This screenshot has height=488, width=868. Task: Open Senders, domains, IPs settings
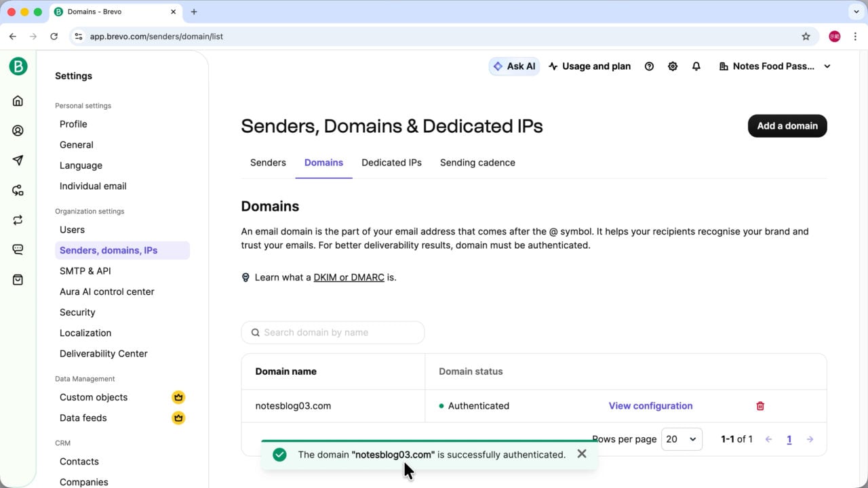[x=122, y=250]
